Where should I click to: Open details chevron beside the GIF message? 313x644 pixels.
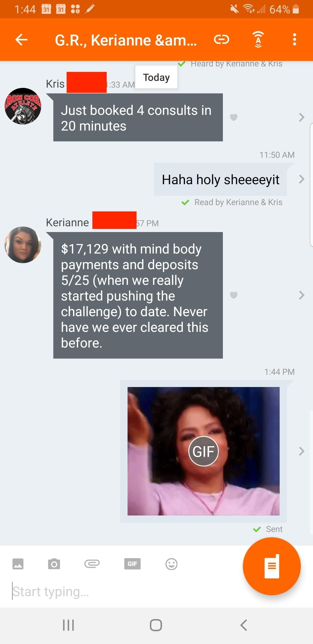pyautogui.click(x=301, y=451)
